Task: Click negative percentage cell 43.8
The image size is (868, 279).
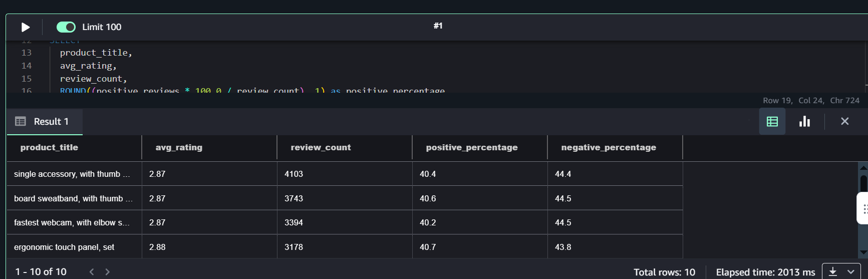Action: (x=615, y=247)
